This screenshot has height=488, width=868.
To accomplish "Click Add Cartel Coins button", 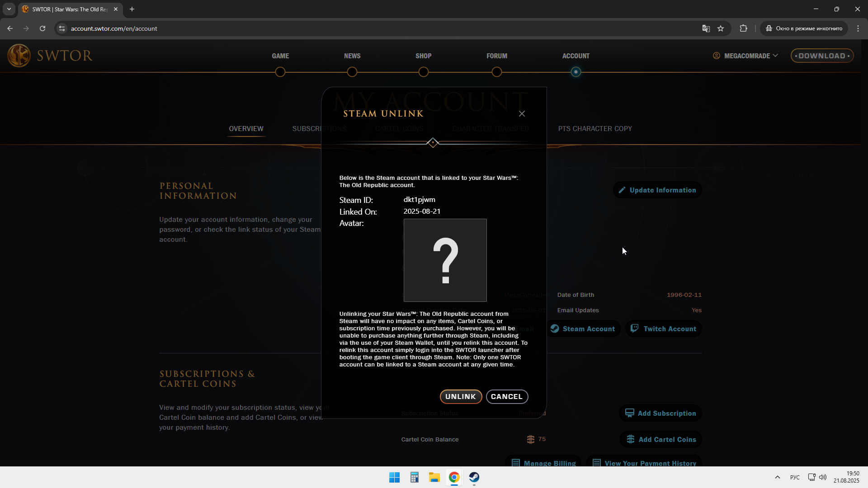I will (661, 440).
